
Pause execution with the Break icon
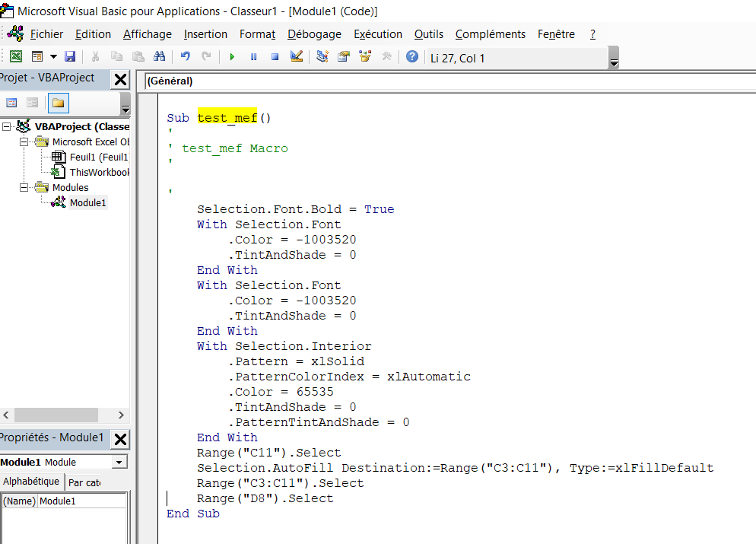point(253,56)
